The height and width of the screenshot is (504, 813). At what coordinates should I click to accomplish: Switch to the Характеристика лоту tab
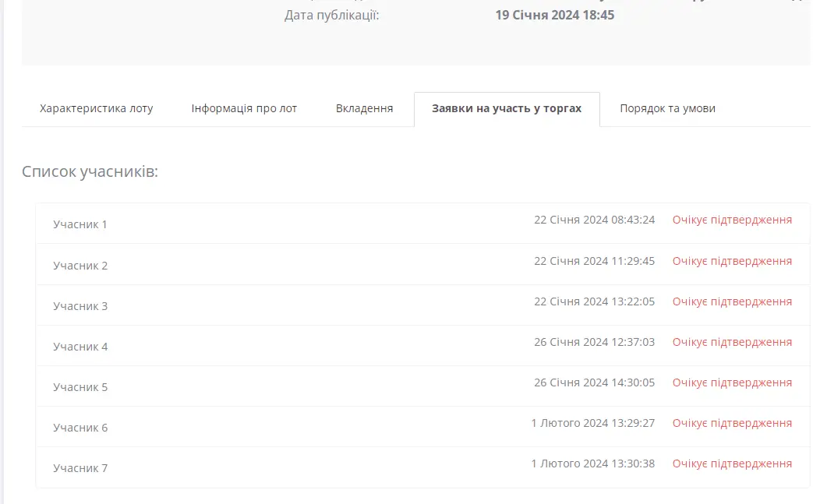(x=97, y=108)
